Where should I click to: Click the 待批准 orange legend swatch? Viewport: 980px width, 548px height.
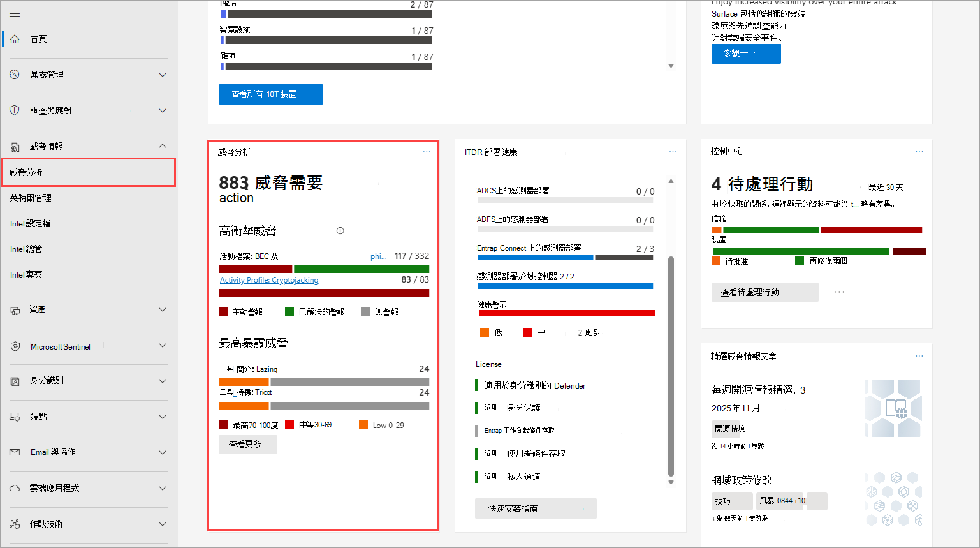[716, 261]
